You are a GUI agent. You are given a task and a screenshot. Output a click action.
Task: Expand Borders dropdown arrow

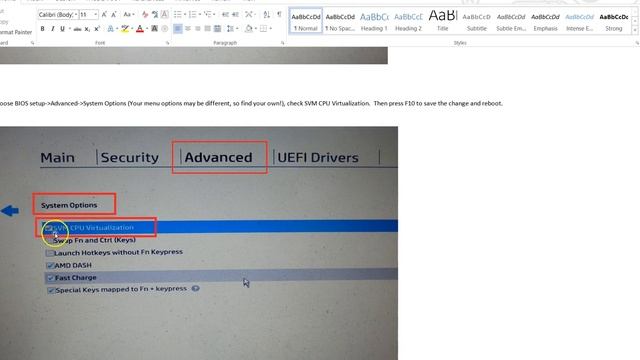271,29
